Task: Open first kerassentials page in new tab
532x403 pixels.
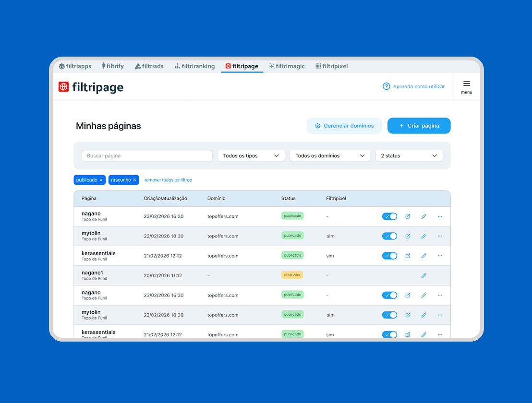Action: (408, 256)
